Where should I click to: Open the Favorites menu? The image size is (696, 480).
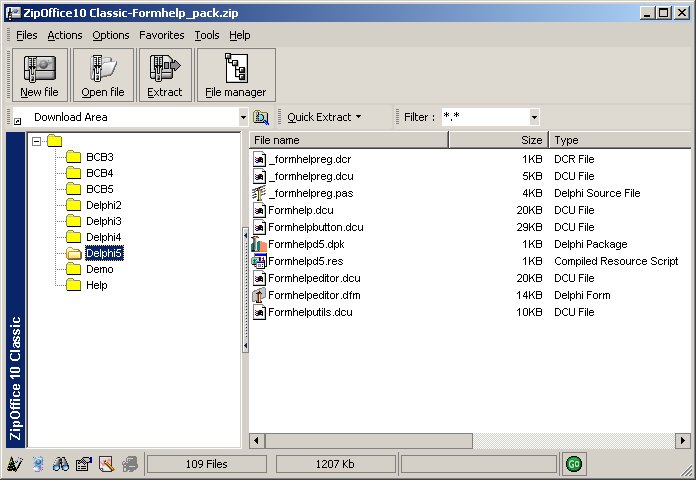click(x=162, y=35)
